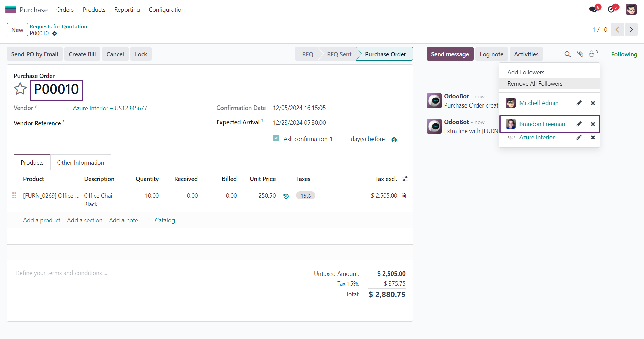The image size is (644, 339).
Task: Edit subscription of Azure Interior
Action: (579, 137)
